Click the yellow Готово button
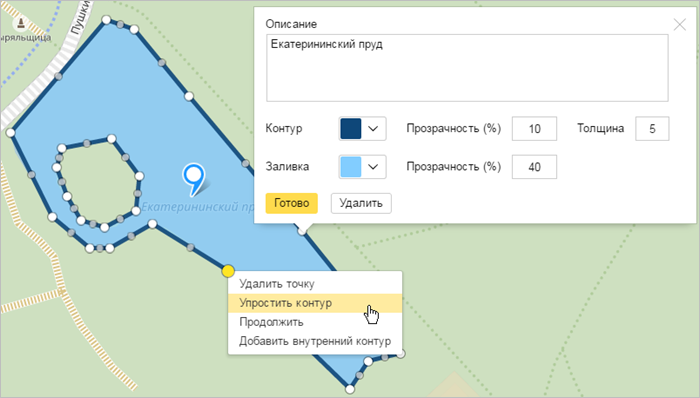Viewport: 700px width, 398px height. (x=292, y=203)
